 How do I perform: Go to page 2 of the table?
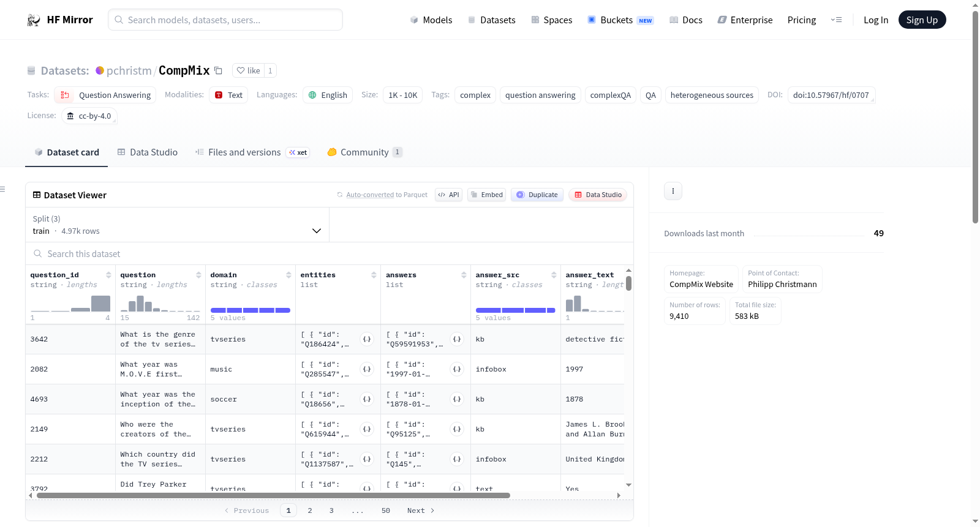point(310,510)
